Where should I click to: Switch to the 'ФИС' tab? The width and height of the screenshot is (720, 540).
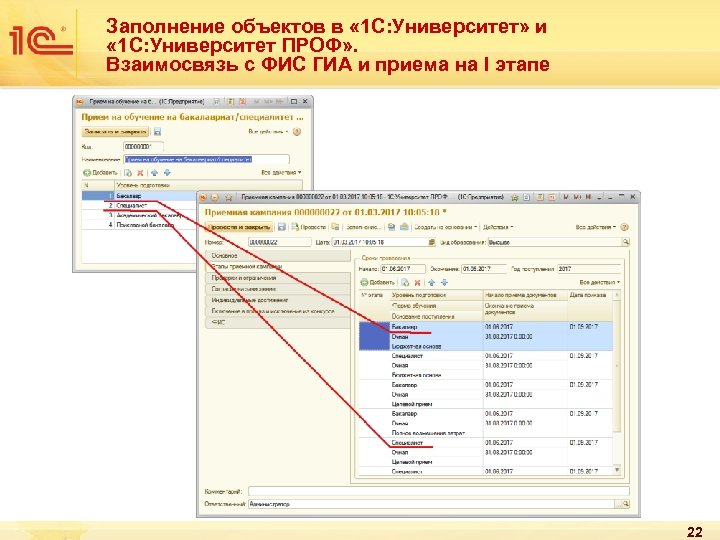tap(278, 323)
